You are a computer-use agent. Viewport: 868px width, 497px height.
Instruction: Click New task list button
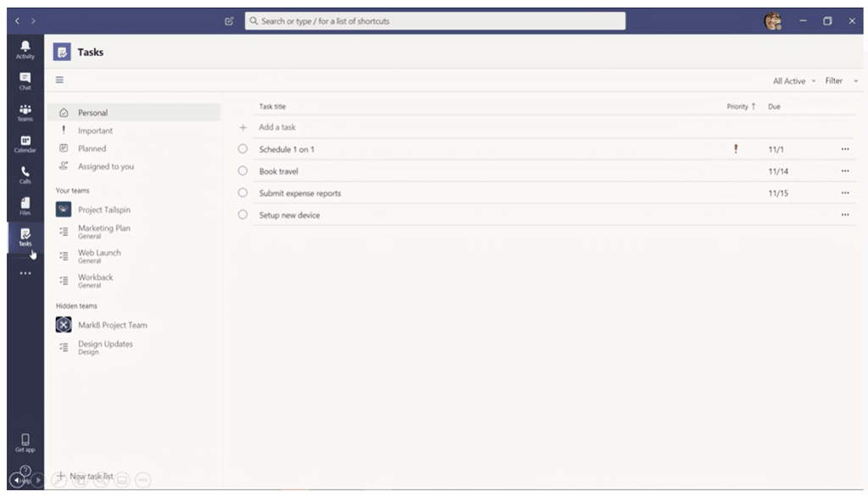point(85,477)
